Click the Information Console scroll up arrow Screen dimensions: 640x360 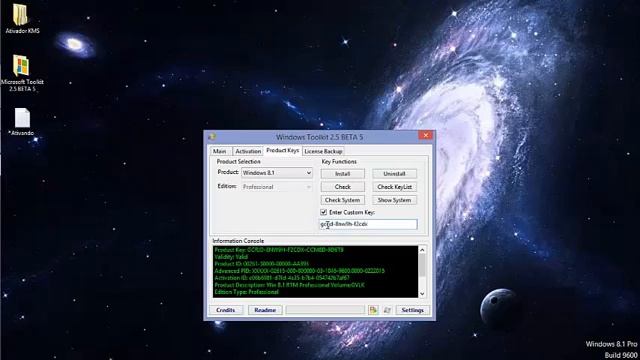422,250
